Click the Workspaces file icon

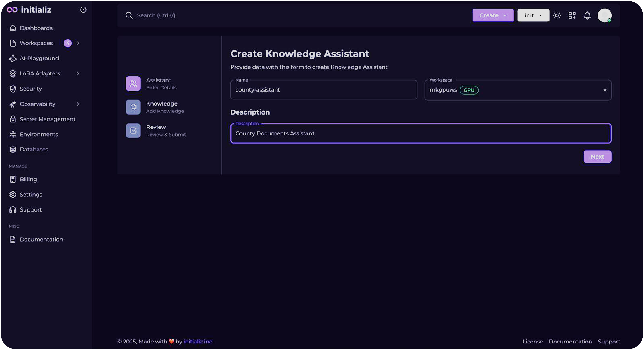point(13,43)
